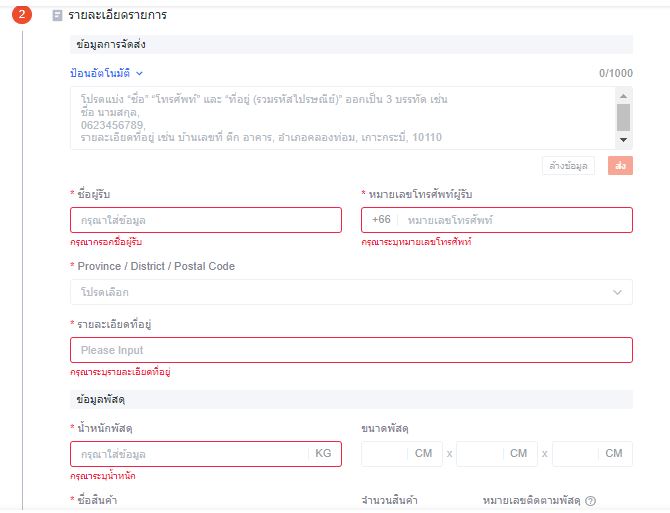
Task: Click the 0/1000 character counter
Action: (x=616, y=73)
